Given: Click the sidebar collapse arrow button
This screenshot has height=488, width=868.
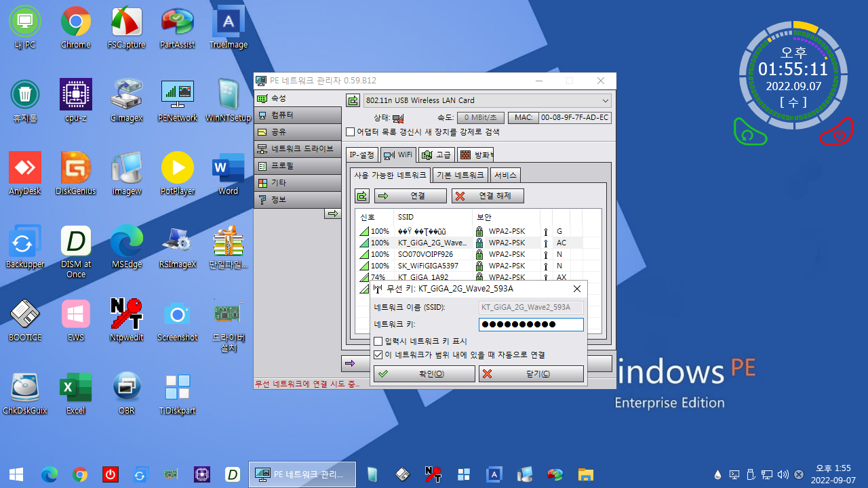Looking at the screenshot, I should point(332,213).
